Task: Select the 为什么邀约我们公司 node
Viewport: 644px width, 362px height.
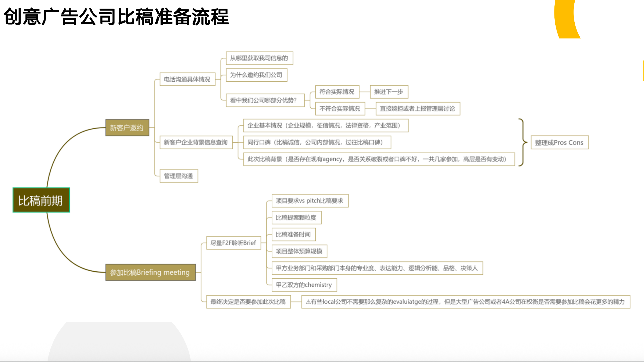Action: [256, 75]
